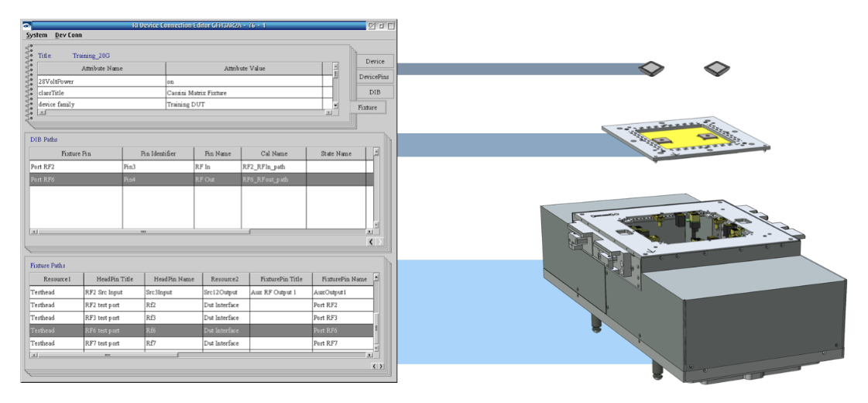Select the AuxOutput1 FixturePin name cell

click(343, 292)
